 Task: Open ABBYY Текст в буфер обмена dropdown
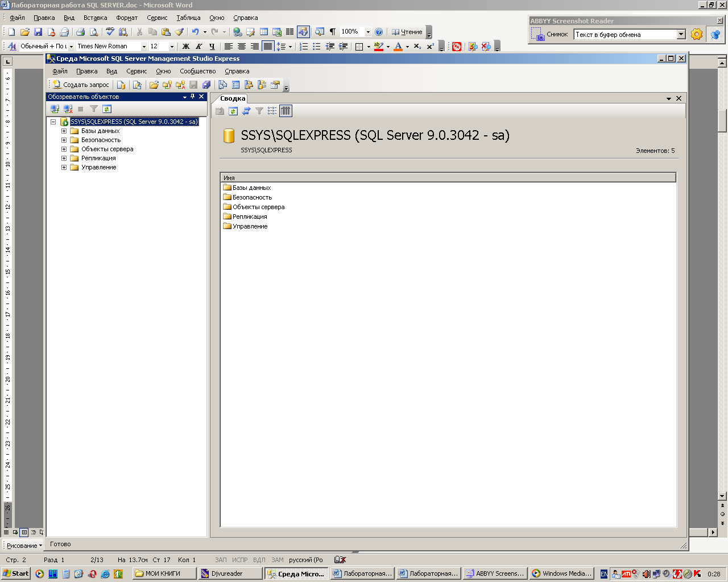tap(681, 35)
